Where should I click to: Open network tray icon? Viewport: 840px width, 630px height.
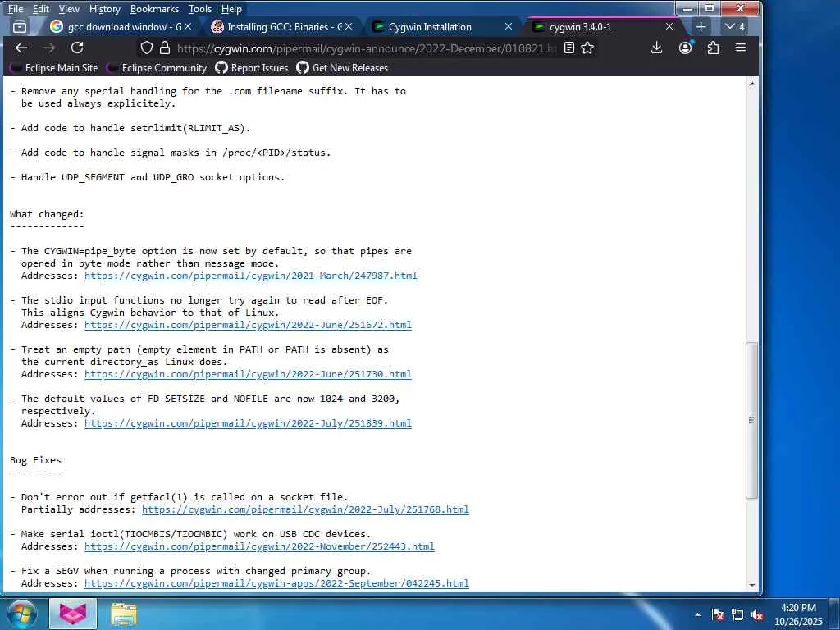737,614
